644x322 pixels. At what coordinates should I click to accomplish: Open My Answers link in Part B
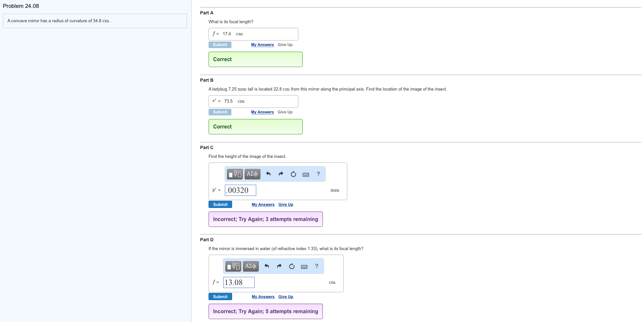262,112
